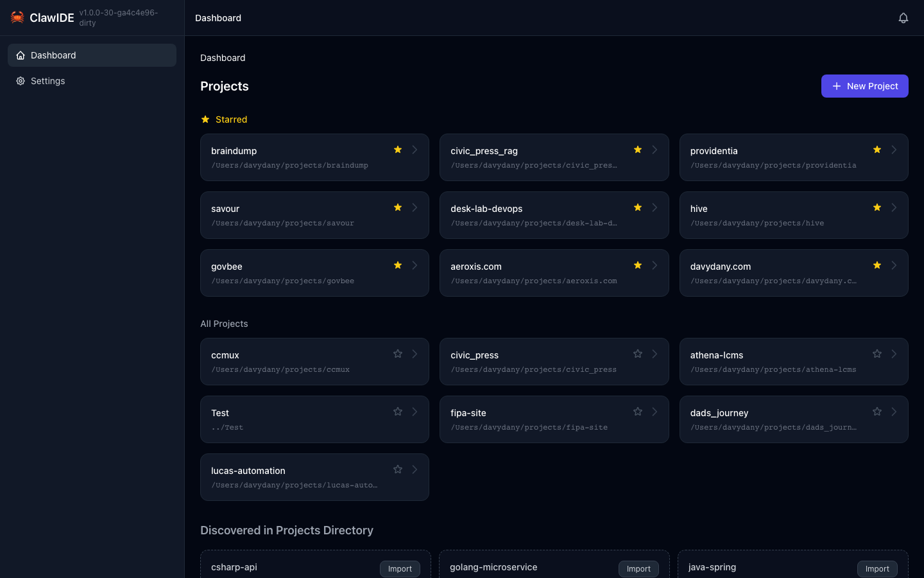
Task: Click the plus icon on New Project button
Action: click(837, 85)
